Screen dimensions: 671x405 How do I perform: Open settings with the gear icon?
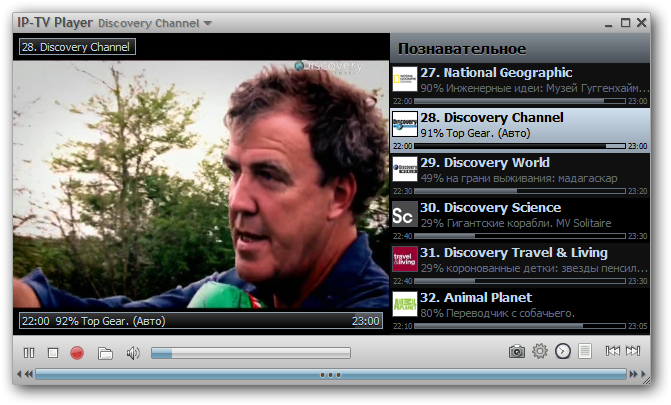540,351
